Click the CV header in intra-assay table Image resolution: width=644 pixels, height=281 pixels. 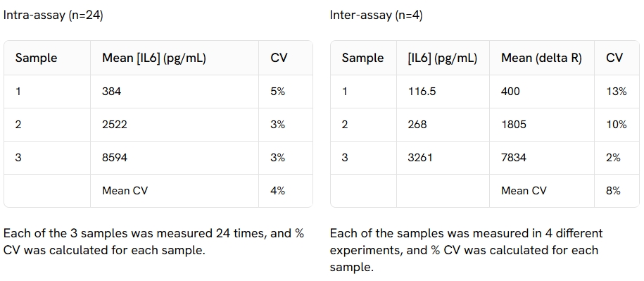(x=286, y=58)
